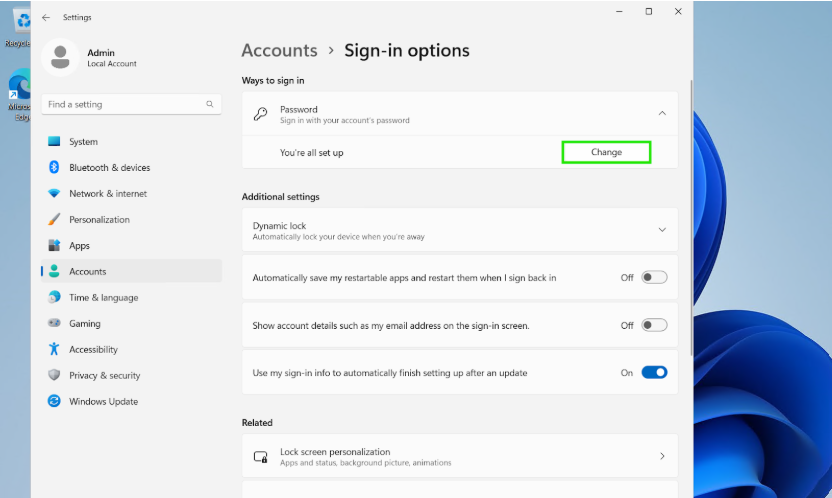Turn off use sign-in info after update
This screenshot has width=832, height=498.
click(x=654, y=373)
